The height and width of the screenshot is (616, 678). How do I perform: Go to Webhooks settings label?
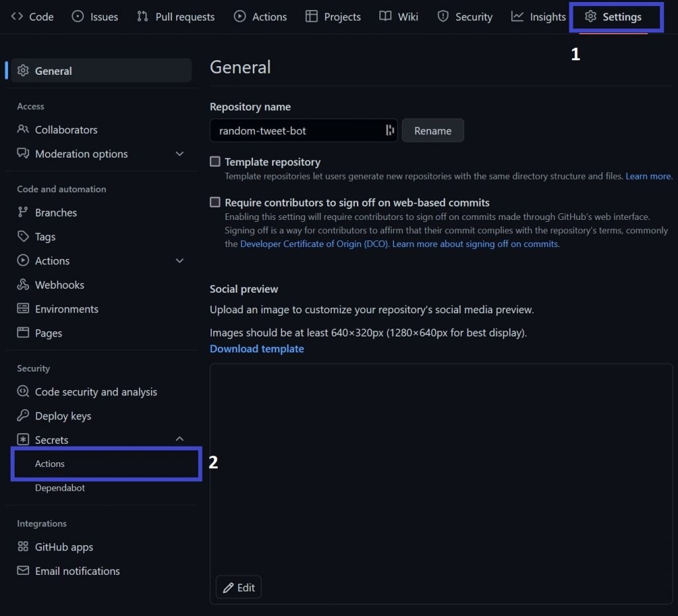(x=60, y=285)
